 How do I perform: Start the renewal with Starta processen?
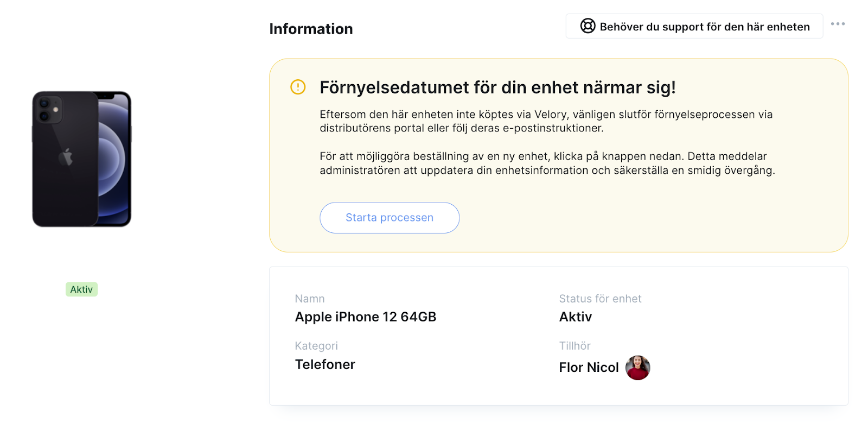point(390,218)
